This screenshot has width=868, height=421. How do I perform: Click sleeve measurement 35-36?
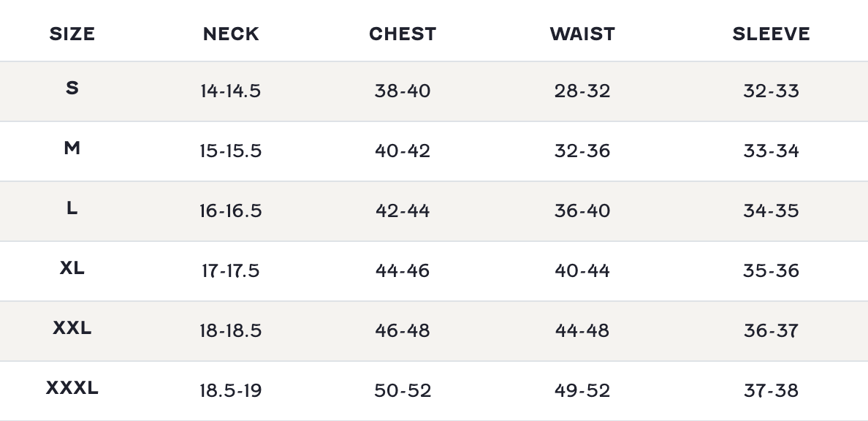tap(771, 270)
